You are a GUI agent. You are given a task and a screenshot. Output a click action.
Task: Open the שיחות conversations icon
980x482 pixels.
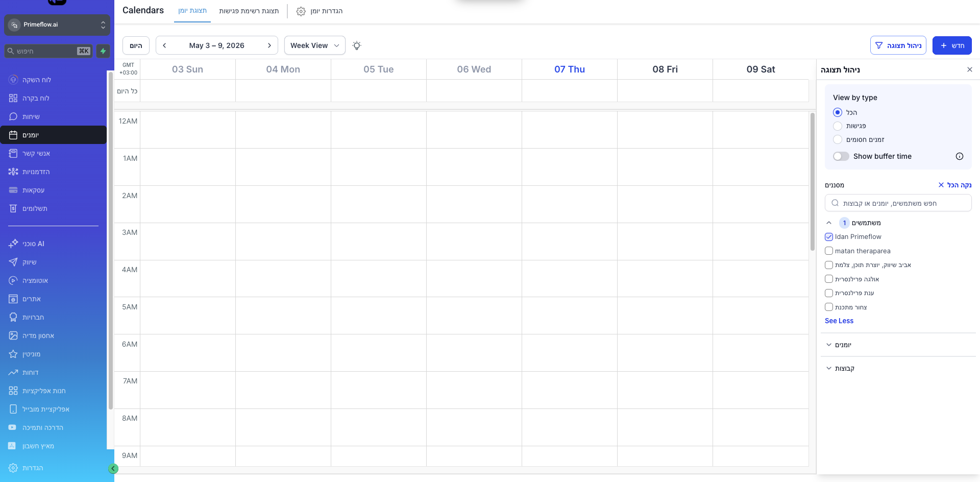pyautogui.click(x=13, y=116)
